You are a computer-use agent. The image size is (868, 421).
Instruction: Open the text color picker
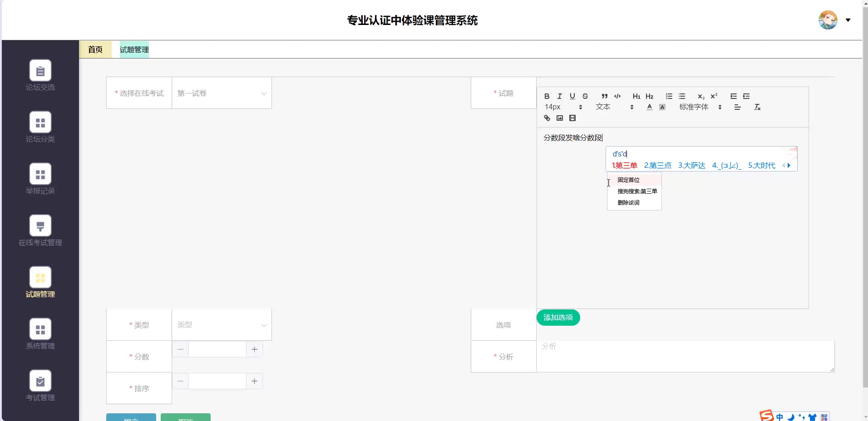649,107
